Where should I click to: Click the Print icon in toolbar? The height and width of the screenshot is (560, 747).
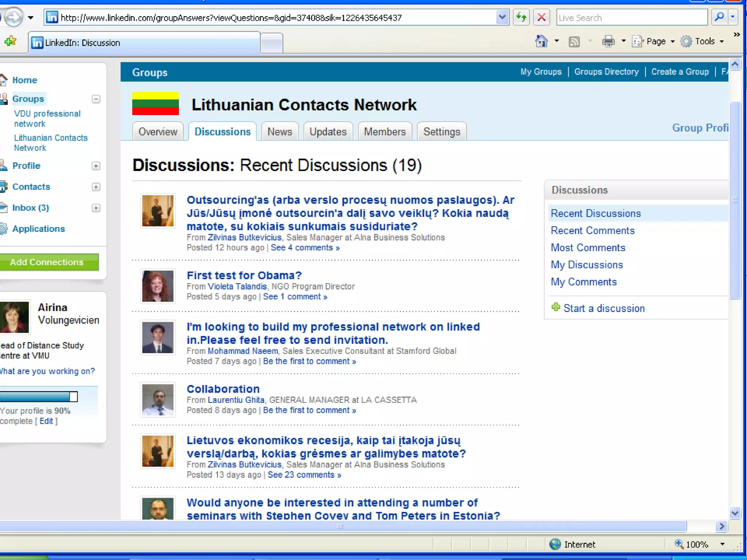(608, 42)
